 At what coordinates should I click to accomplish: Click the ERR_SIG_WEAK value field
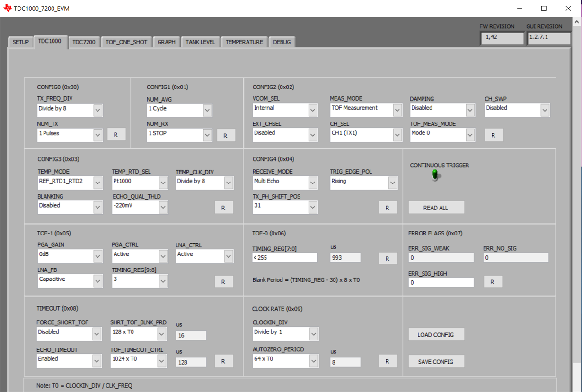pyautogui.click(x=441, y=258)
